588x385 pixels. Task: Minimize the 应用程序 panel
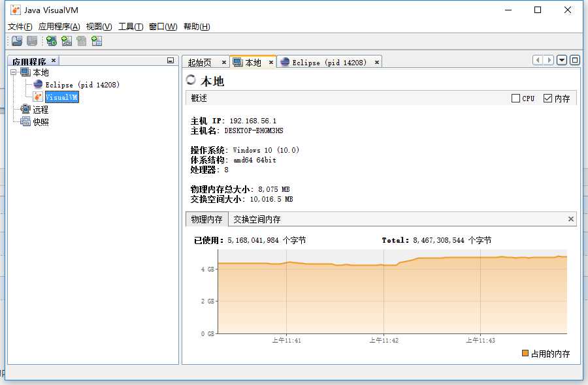tap(171, 60)
